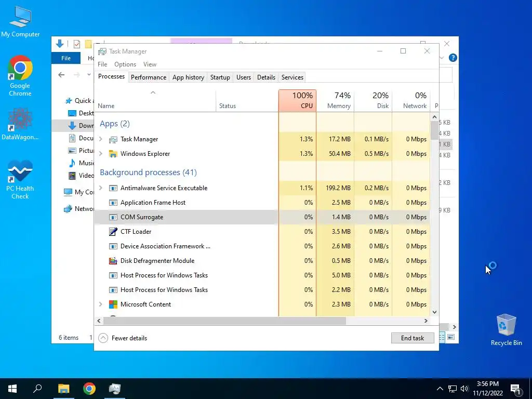Switch to Startup tab
This screenshot has height=399, width=532.
pos(220,77)
